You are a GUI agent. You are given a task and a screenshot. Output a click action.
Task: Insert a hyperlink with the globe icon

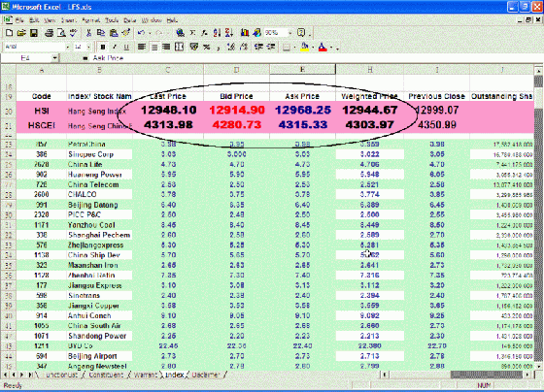click(180, 33)
